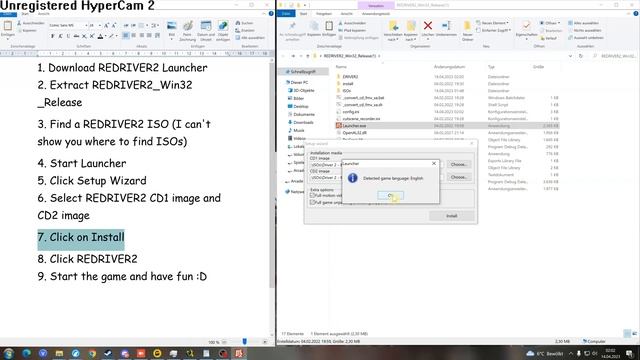Click Ersetzen in the WordPad ribbon
640x360 pixels.
click(245, 31)
